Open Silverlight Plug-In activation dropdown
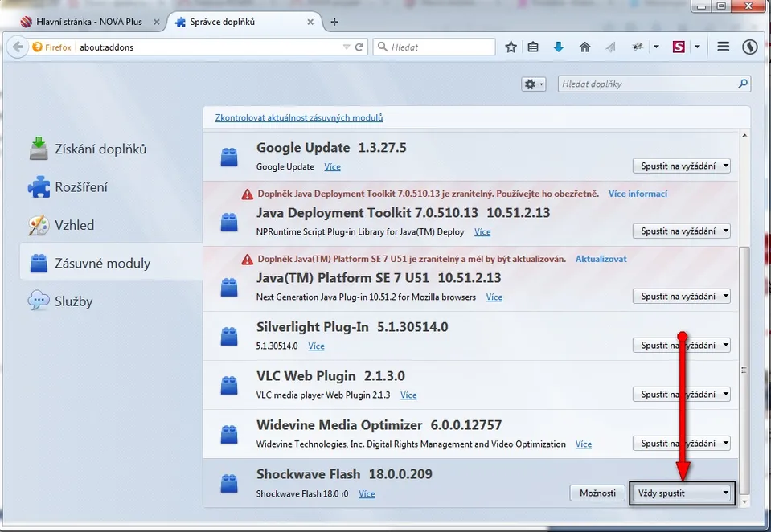 (x=682, y=346)
